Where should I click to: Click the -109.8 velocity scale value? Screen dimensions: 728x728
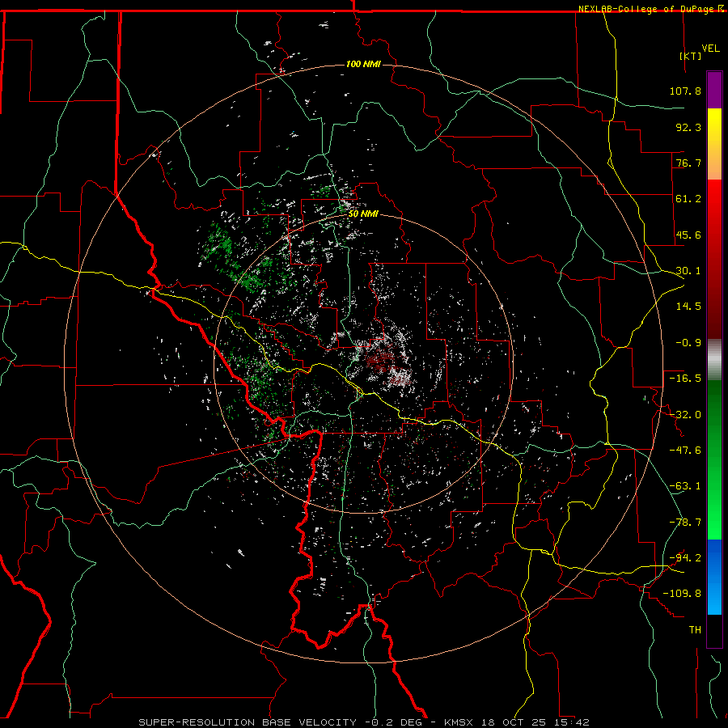[x=682, y=594]
